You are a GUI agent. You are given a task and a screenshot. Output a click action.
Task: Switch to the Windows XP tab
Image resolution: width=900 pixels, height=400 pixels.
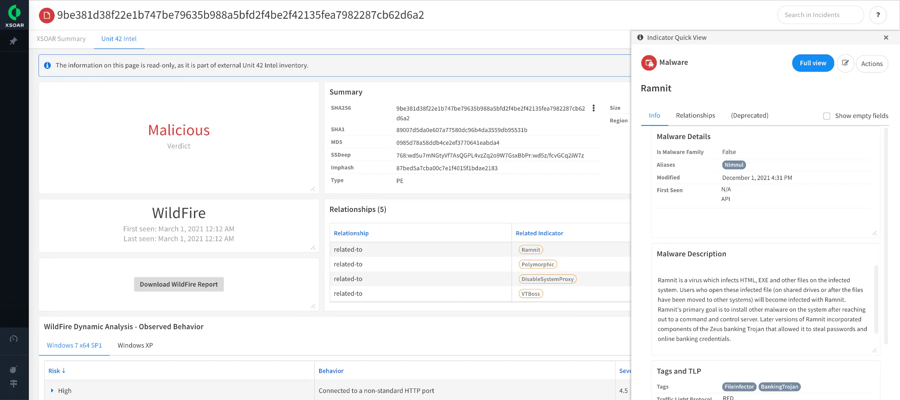pos(135,345)
